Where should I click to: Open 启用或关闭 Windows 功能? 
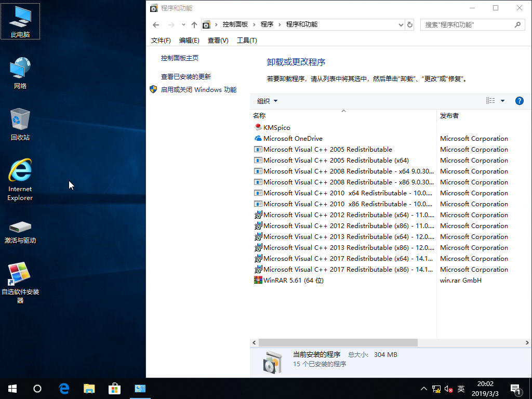pyautogui.click(x=200, y=89)
